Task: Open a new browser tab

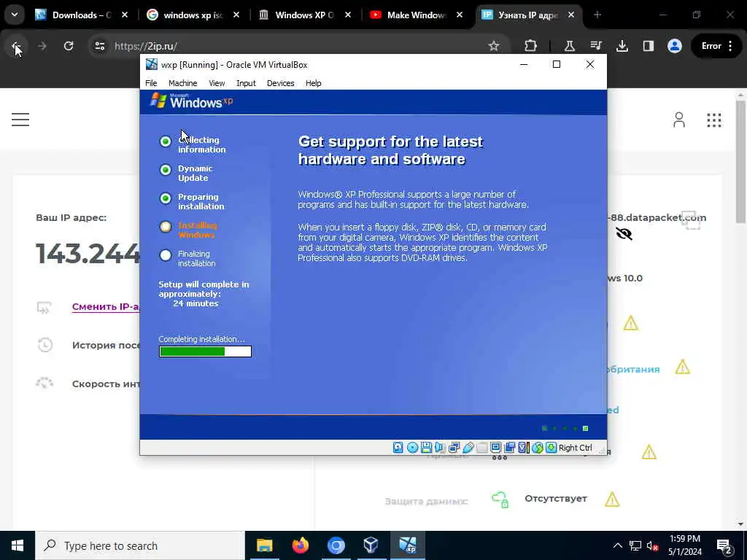Action: point(597,15)
